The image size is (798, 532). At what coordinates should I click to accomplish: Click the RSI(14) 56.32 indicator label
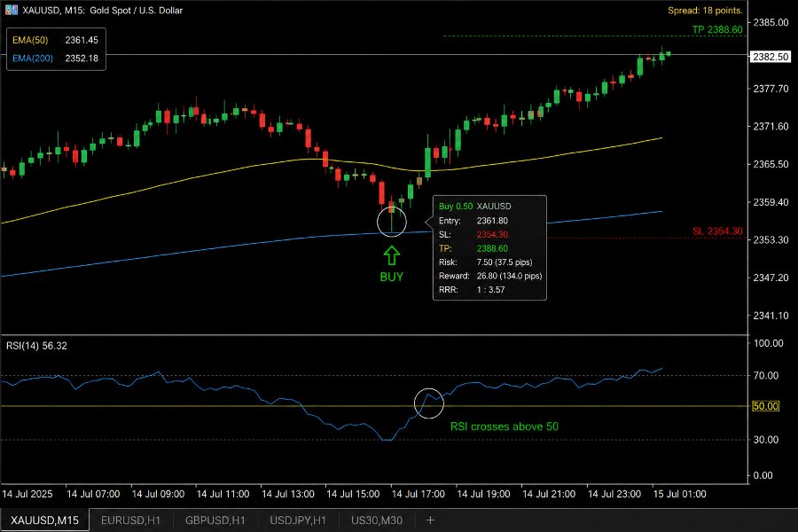(x=36, y=346)
